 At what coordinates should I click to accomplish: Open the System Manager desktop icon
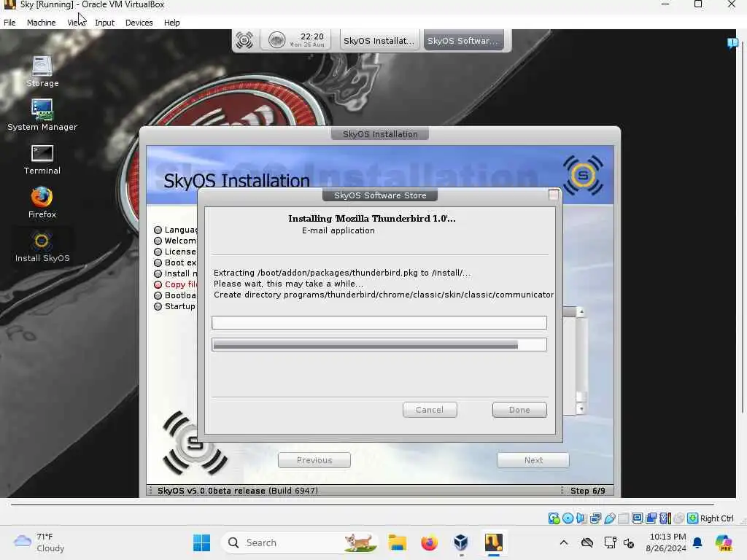pyautogui.click(x=42, y=114)
